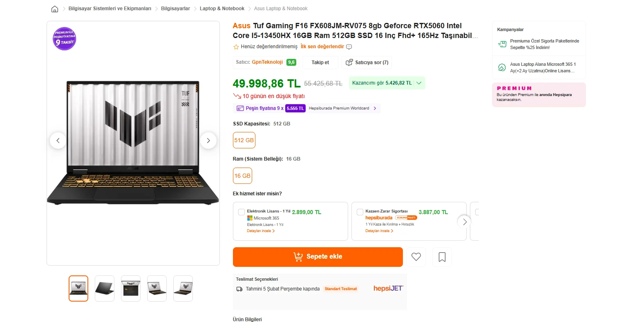Click the star rating icon
Viewport: 644px width, 322px height.
[236, 47]
